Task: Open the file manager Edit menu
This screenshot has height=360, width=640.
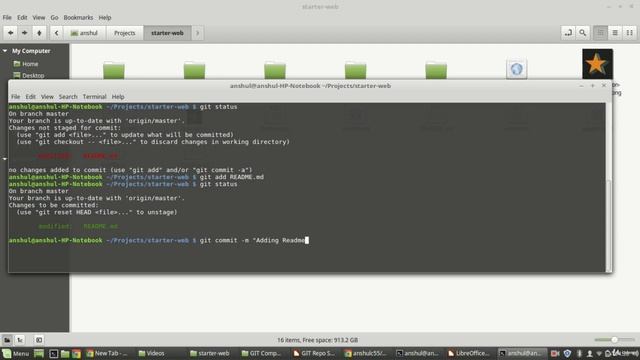Action: pos(22,18)
